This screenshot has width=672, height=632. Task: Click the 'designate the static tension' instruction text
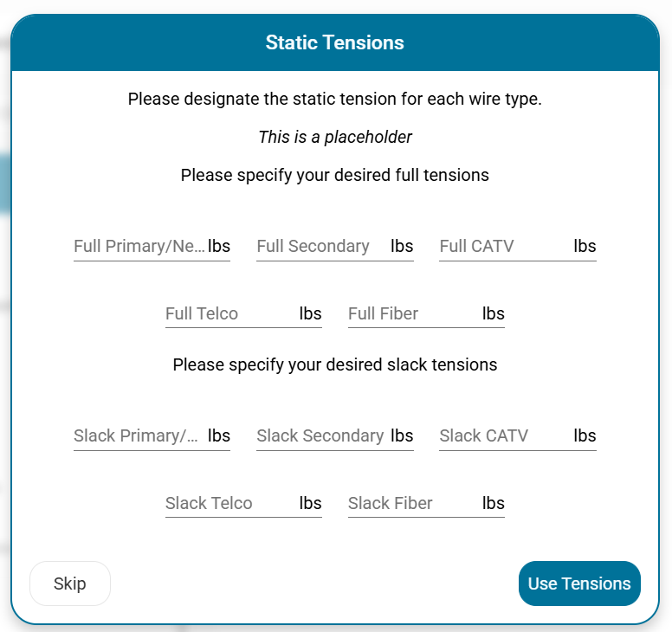[x=335, y=99]
